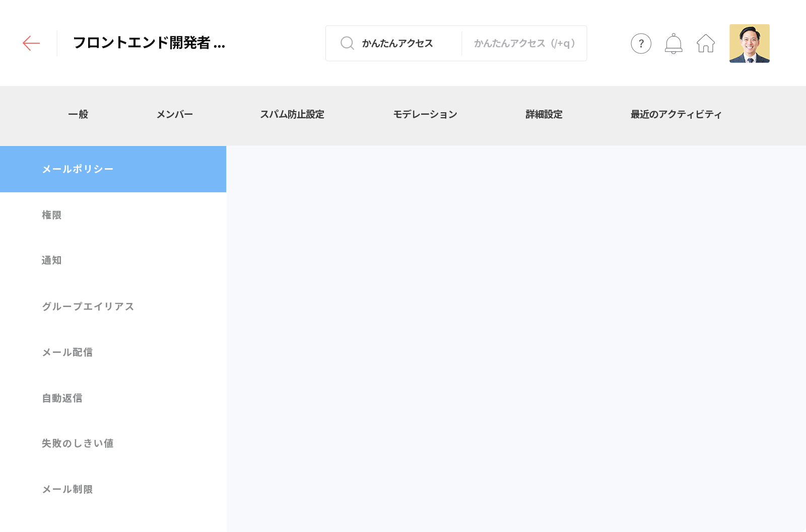The image size is (806, 532).
Task: Select メールポリシー in the sidebar
Action: pyautogui.click(x=78, y=169)
